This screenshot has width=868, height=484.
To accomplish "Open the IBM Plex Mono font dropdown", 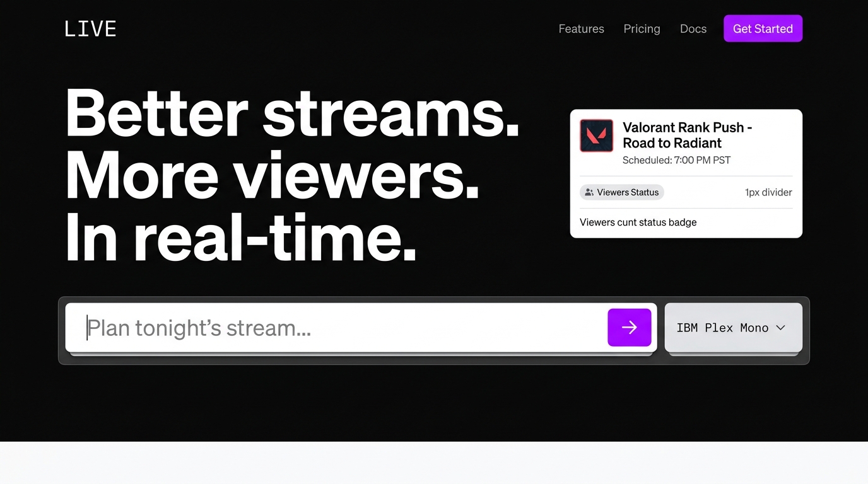I will pyautogui.click(x=733, y=328).
